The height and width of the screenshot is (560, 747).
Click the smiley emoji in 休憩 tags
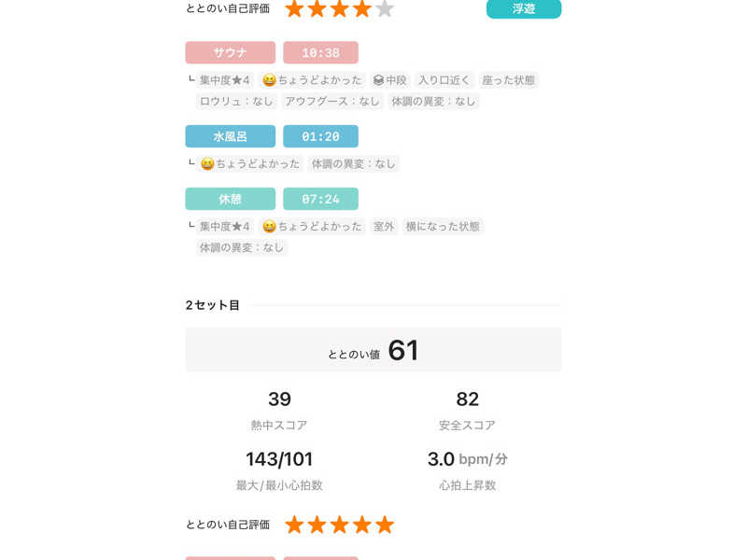269,226
